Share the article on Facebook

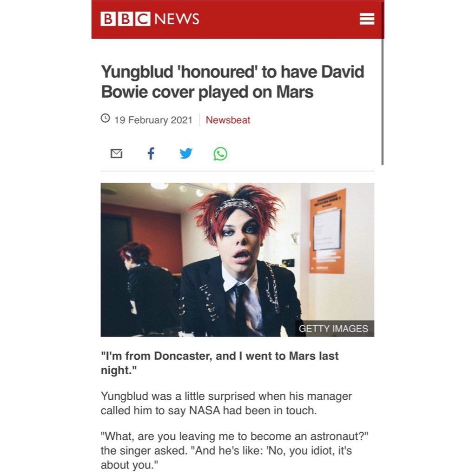(x=151, y=153)
